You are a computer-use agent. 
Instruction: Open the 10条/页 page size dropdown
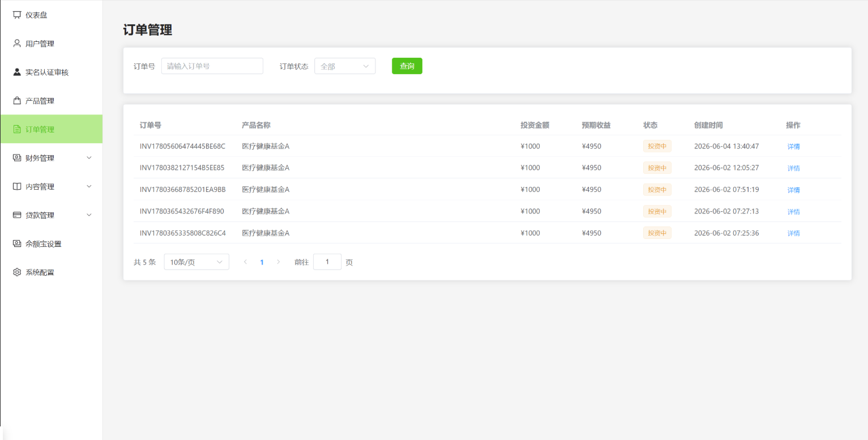(x=196, y=262)
